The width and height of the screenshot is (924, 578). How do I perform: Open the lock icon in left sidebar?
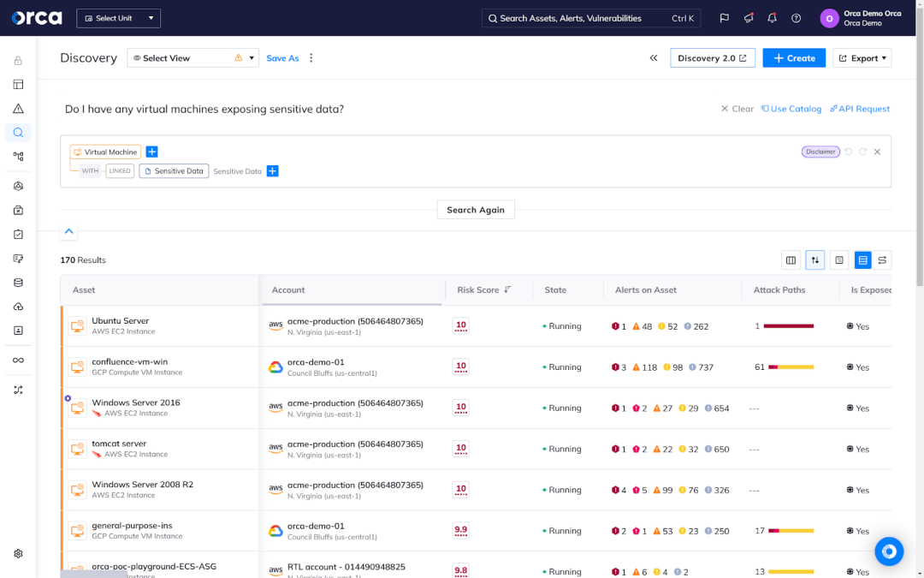tap(18, 61)
